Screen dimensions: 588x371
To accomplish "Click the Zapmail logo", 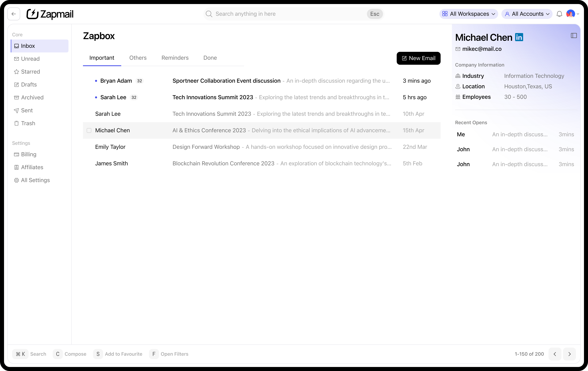I will pos(50,14).
